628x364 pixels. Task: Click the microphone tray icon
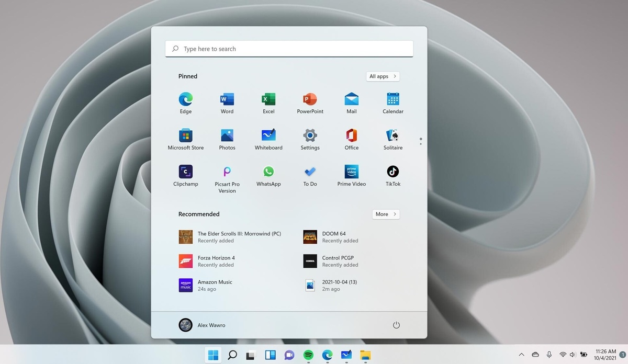tap(549, 355)
